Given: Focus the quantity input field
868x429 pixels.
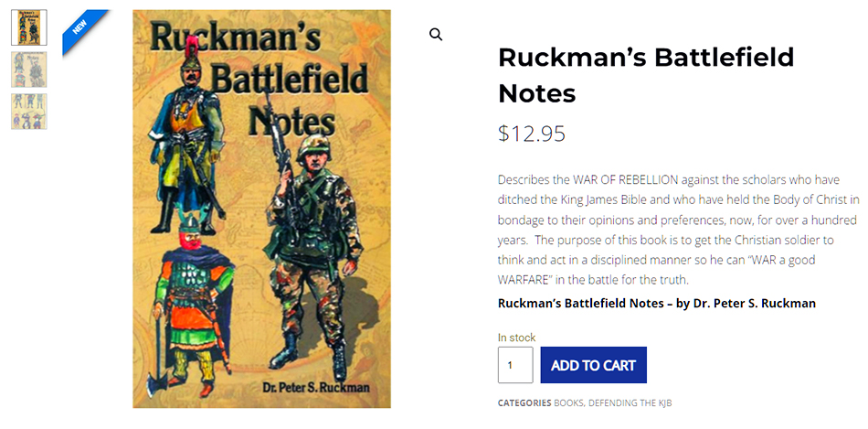Looking at the screenshot, I should [515, 365].
